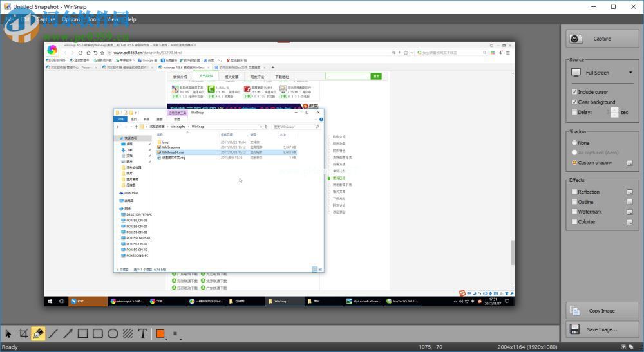Click the orange color swatch
Screen dimensions: 644x352
pyautogui.click(x=160, y=333)
